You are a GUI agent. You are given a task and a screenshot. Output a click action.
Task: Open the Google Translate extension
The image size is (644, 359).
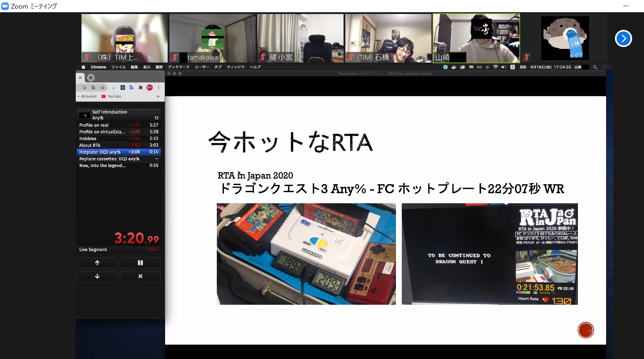[x=131, y=87]
